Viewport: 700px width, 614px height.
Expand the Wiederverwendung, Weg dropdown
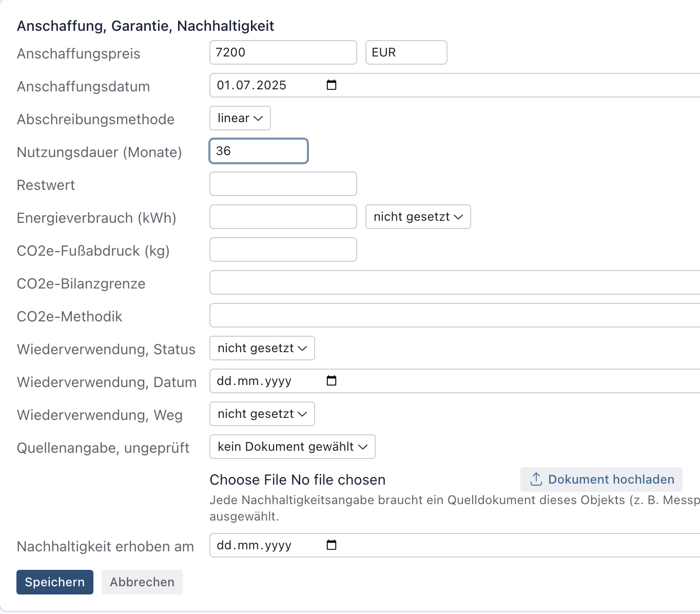262,414
